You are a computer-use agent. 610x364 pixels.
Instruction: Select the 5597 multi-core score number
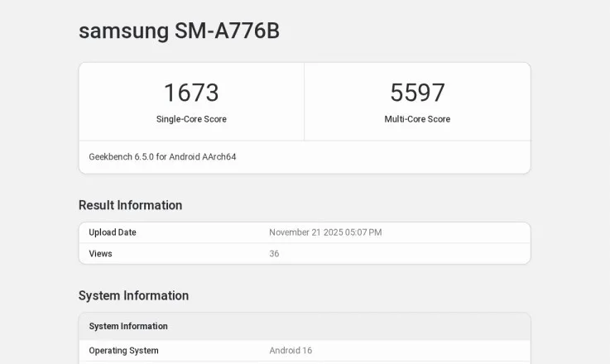[x=417, y=93]
